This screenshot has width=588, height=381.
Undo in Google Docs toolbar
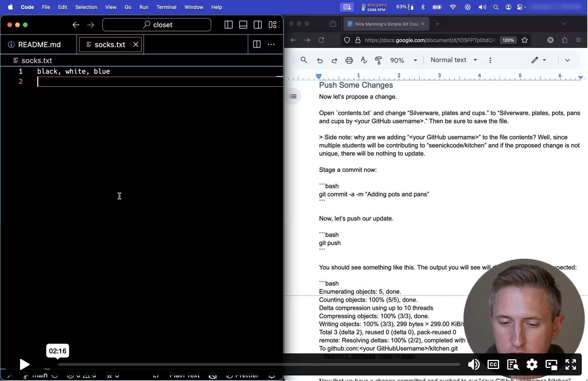click(320, 60)
